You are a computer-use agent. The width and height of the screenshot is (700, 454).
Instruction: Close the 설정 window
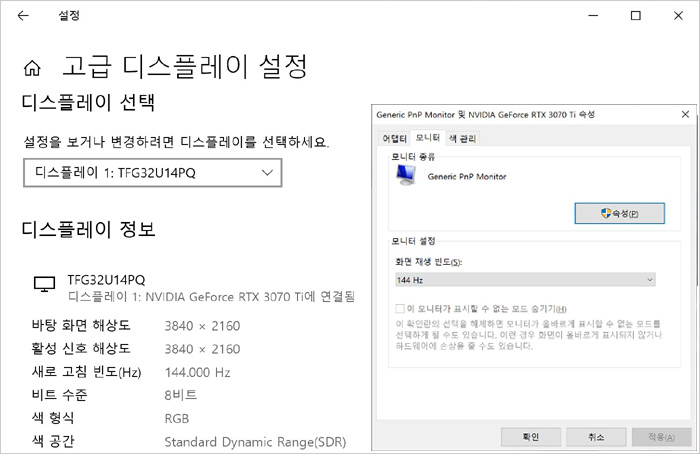[680, 16]
